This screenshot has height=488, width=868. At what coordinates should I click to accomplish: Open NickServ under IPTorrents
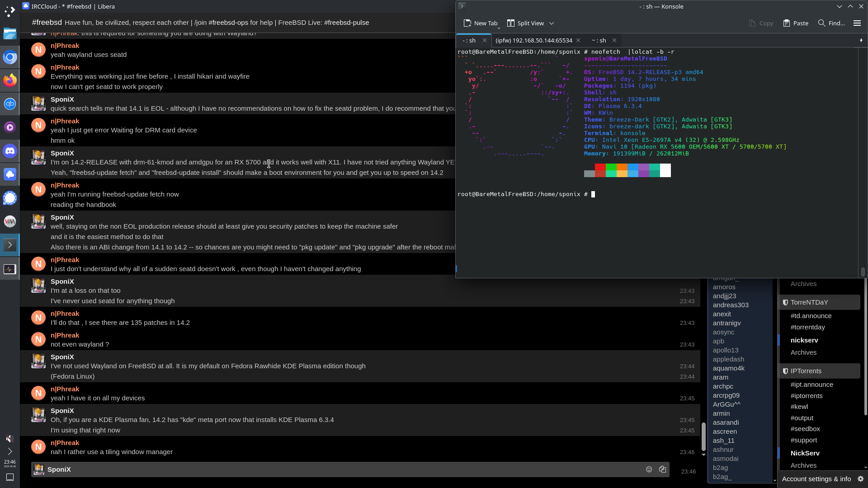(x=805, y=453)
